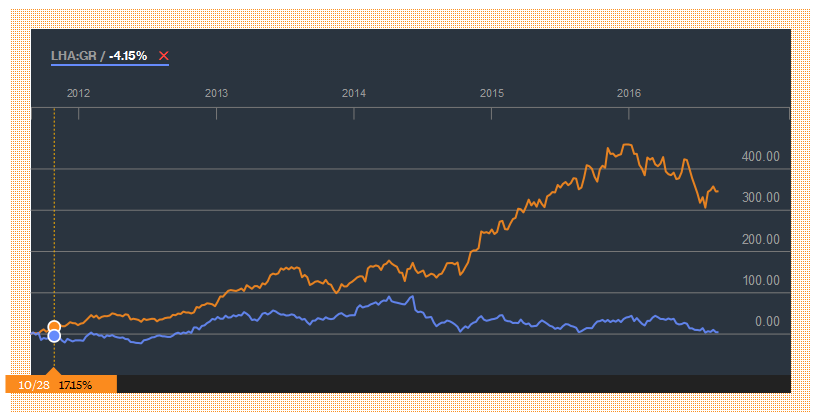This screenshot has width=819, height=413.
Task: Jump to 2014 on the time axis
Action: pos(354,93)
